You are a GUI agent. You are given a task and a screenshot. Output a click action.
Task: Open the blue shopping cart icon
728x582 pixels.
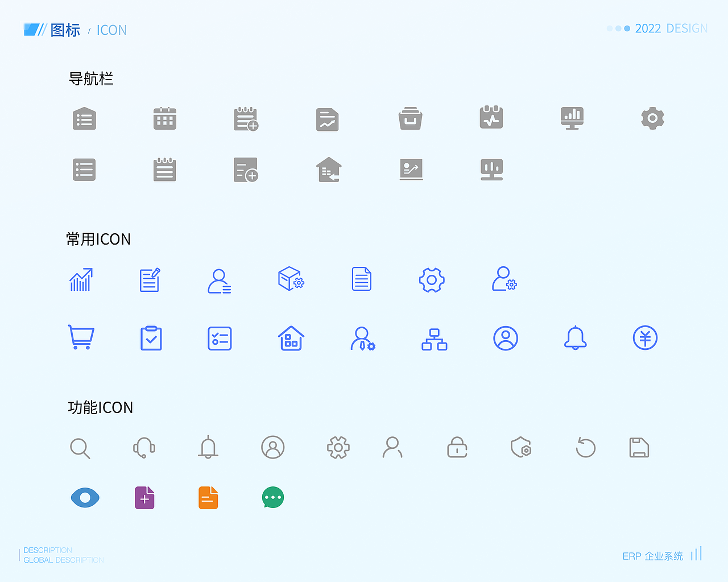[x=81, y=337]
